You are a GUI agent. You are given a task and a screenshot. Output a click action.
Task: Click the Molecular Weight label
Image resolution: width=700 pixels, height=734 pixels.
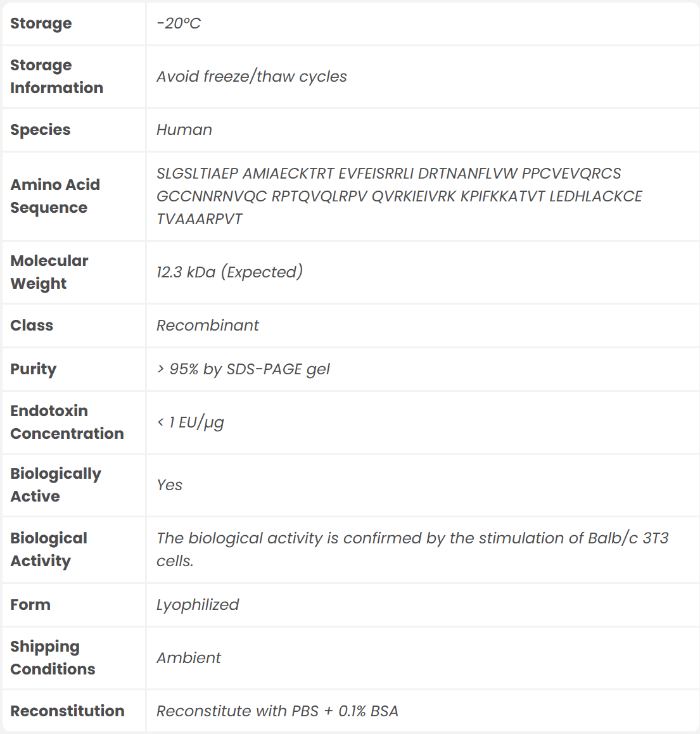pos(49,272)
